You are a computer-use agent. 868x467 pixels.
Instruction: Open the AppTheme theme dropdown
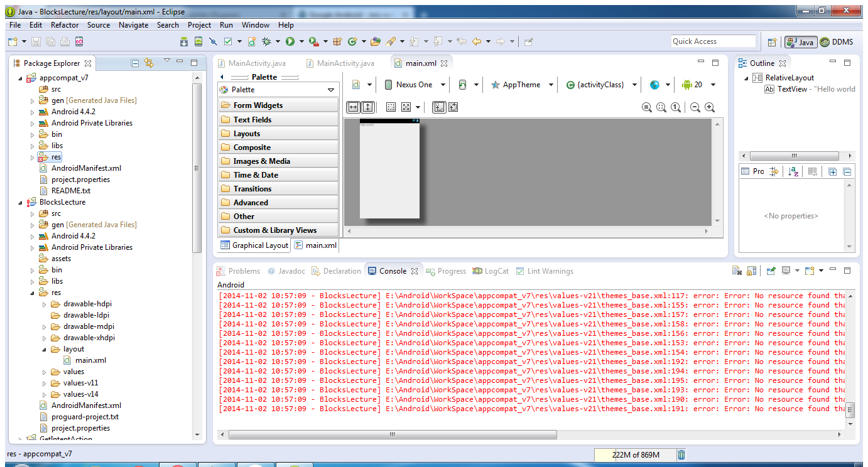coord(523,85)
